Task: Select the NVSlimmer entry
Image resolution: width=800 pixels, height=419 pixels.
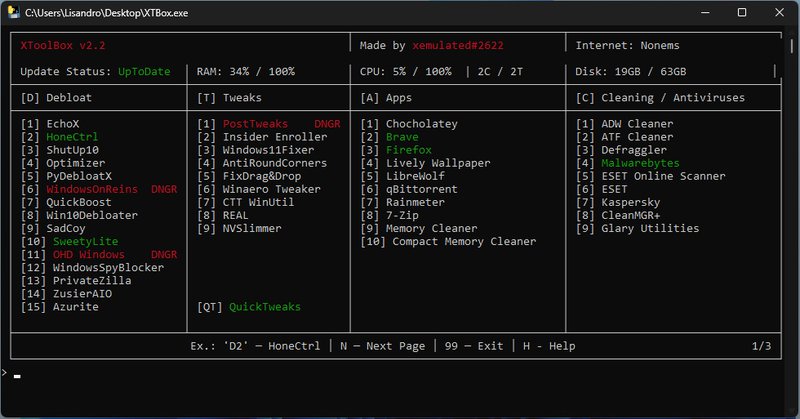Action: [239, 228]
